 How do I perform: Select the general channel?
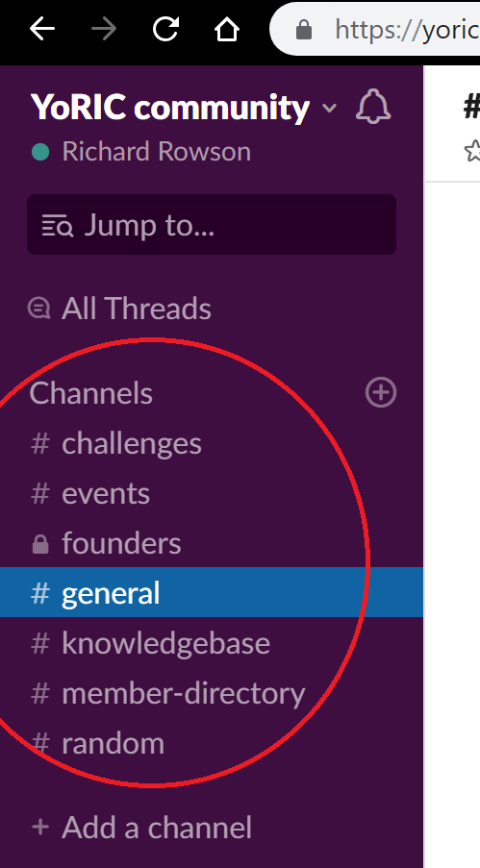(x=212, y=592)
